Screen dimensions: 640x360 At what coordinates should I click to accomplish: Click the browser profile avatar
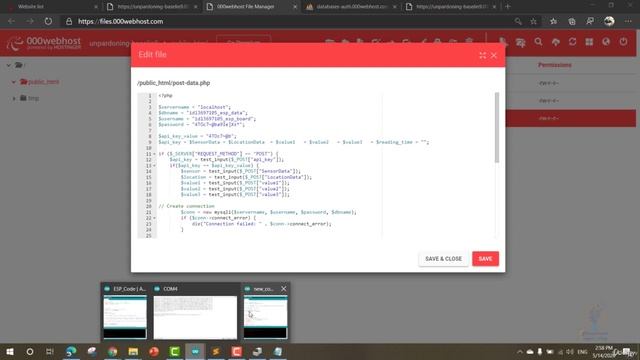pos(609,21)
